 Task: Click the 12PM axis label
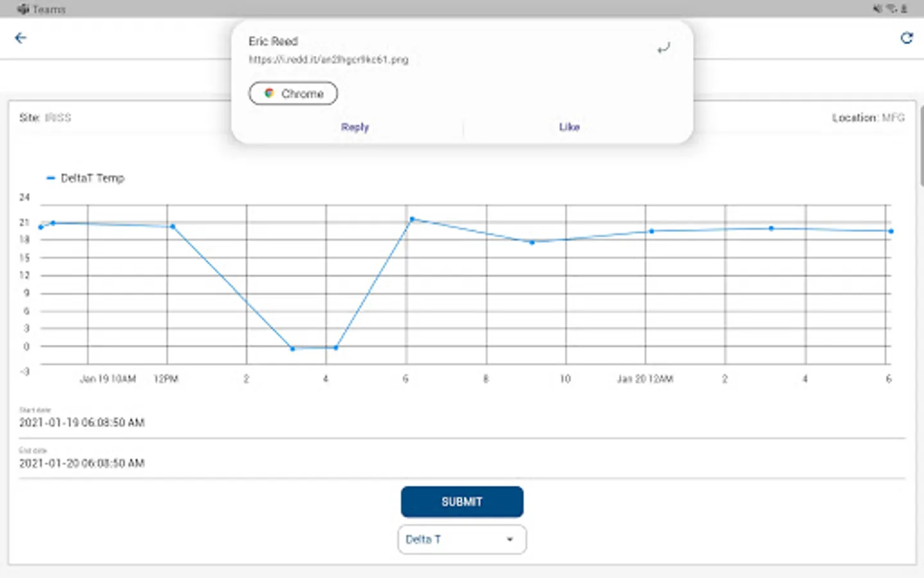166,379
